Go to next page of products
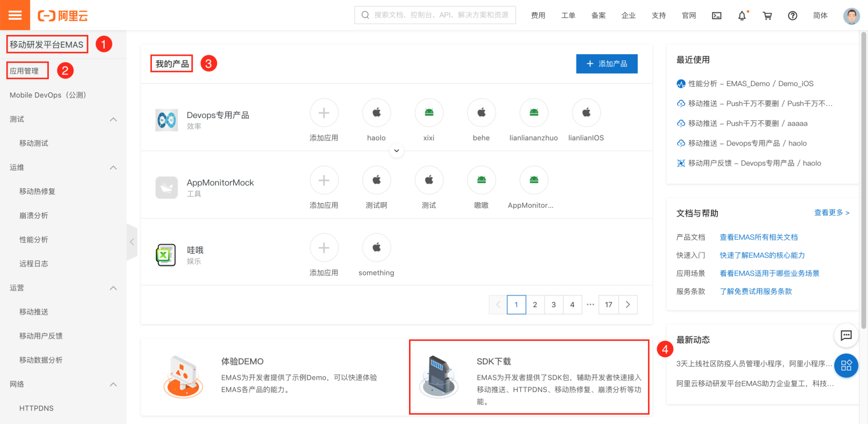868x424 pixels. click(x=628, y=305)
